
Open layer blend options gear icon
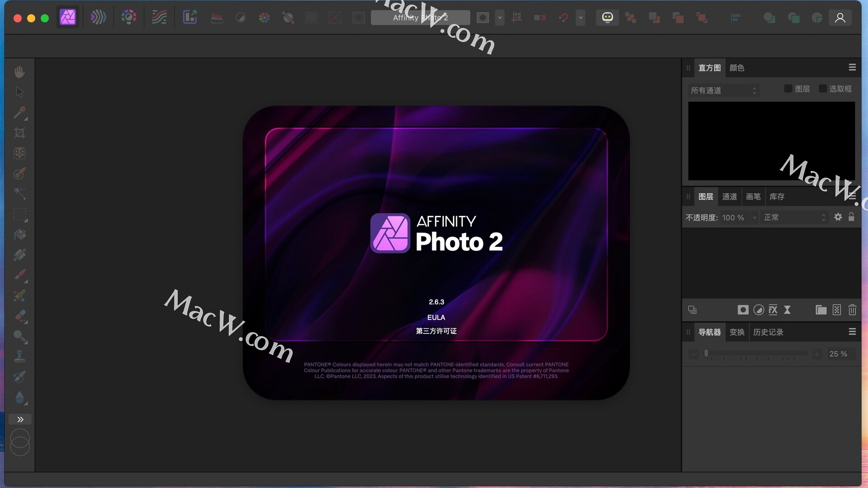[x=838, y=217]
